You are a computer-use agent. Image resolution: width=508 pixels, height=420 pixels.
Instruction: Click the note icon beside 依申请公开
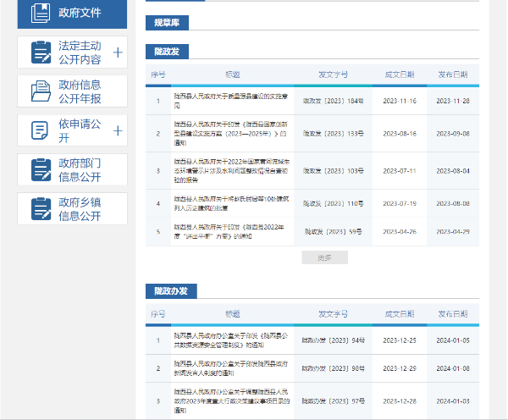[41, 130]
